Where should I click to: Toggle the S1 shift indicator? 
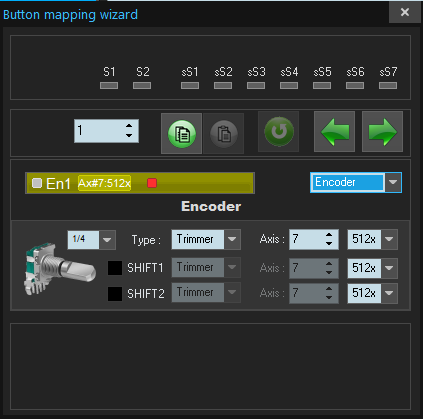tap(109, 86)
